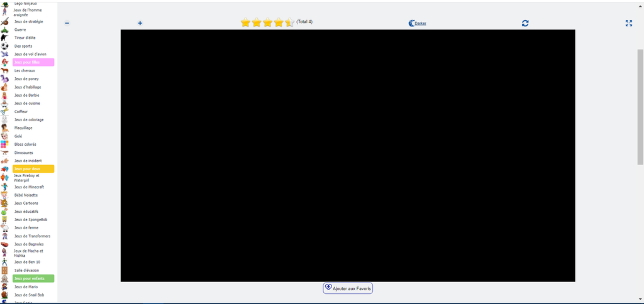
Task: Select the first rating star
Action: [245, 23]
